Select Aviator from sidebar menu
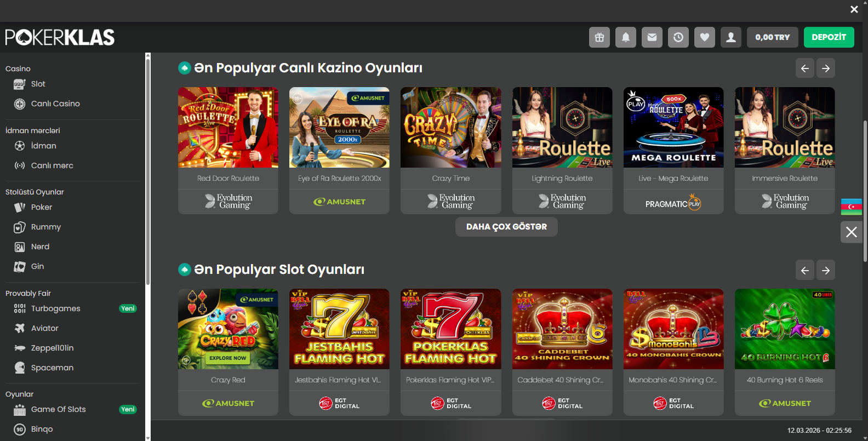 click(44, 328)
